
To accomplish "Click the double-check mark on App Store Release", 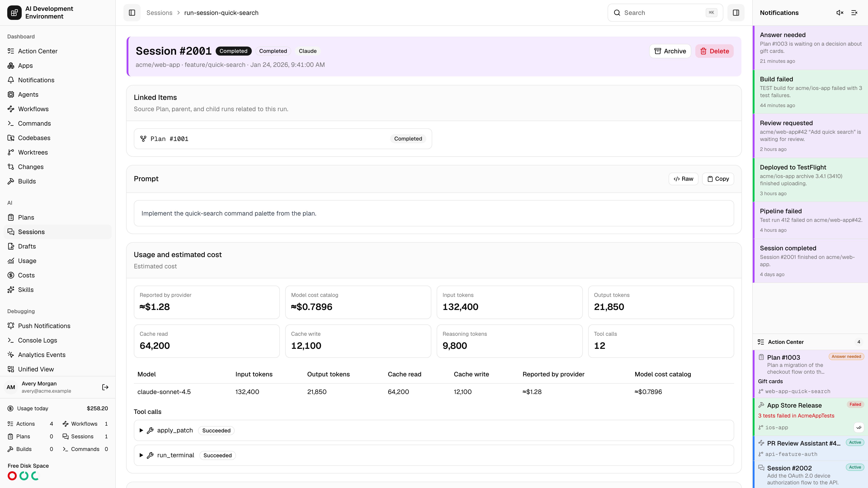I will (x=859, y=427).
